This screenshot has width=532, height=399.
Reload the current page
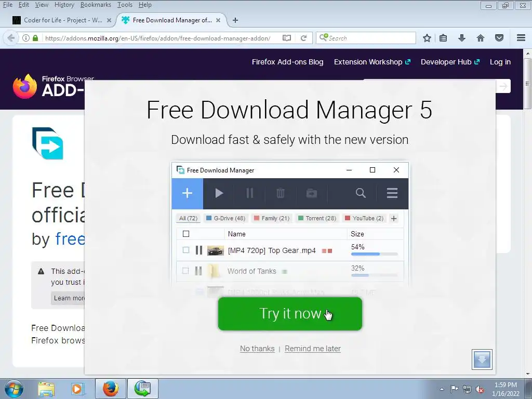tap(303, 38)
